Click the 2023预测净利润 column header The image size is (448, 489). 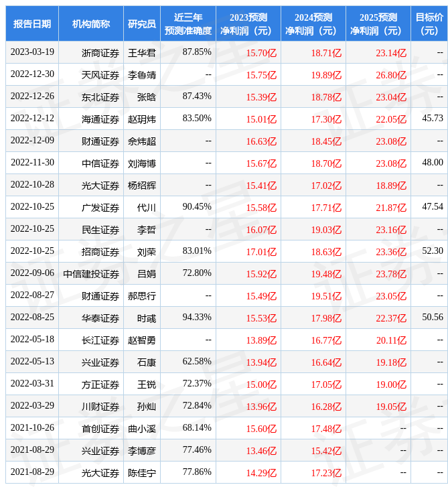248,23
